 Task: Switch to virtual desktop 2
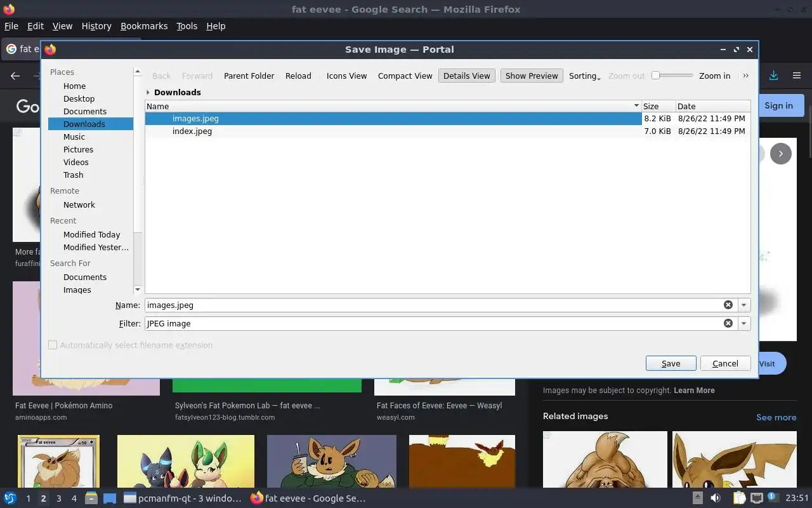coord(43,498)
